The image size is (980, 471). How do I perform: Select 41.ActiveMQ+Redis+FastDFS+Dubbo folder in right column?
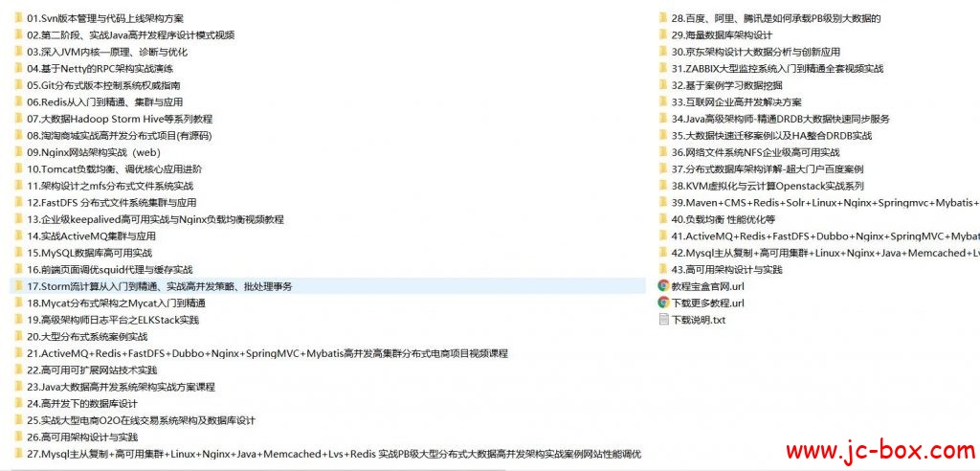pyautogui.click(x=826, y=236)
